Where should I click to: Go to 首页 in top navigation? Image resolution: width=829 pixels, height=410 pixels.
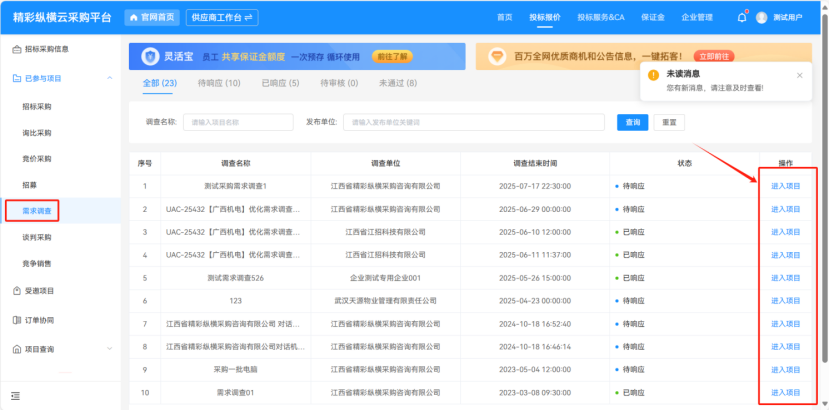click(x=504, y=17)
